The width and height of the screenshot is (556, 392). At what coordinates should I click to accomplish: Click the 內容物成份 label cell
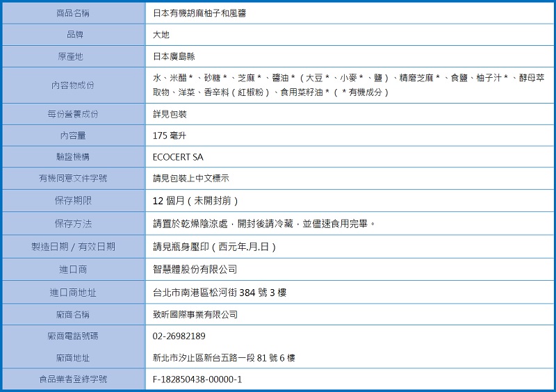tap(73, 85)
